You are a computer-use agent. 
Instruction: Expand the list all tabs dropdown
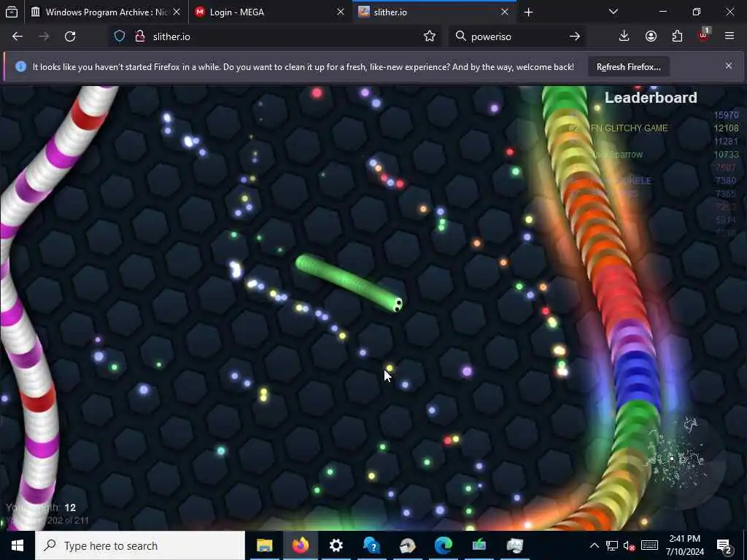pos(614,12)
